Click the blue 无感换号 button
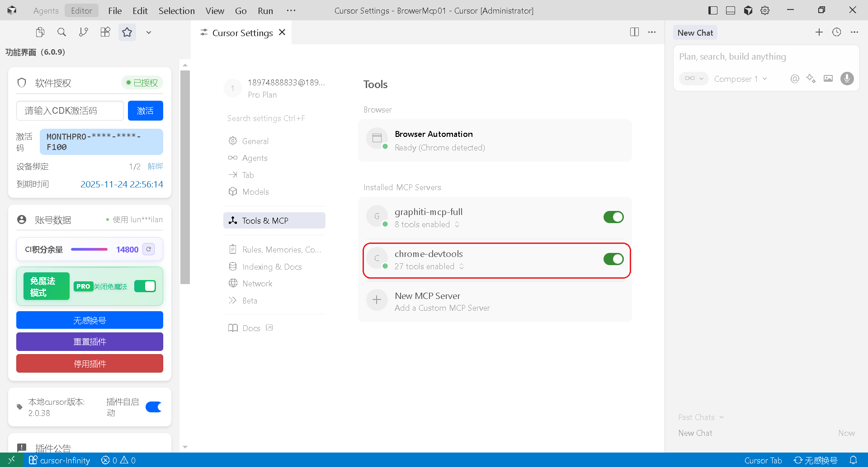This screenshot has height=467, width=868. pyautogui.click(x=90, y=320)
